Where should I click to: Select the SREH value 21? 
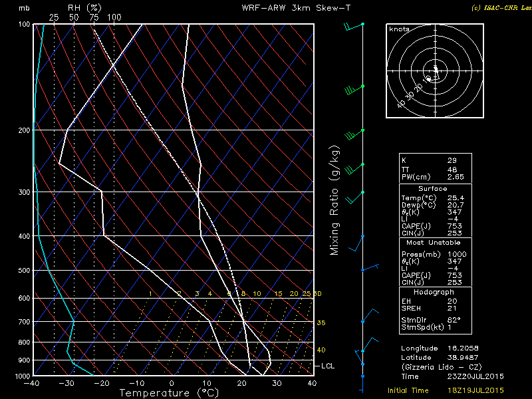click(452, 309)
